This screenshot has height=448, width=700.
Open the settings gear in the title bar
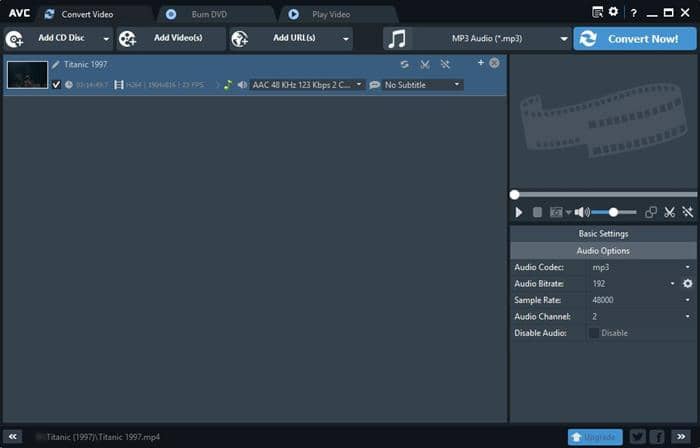pyautogui.click(x=614, y=13)
